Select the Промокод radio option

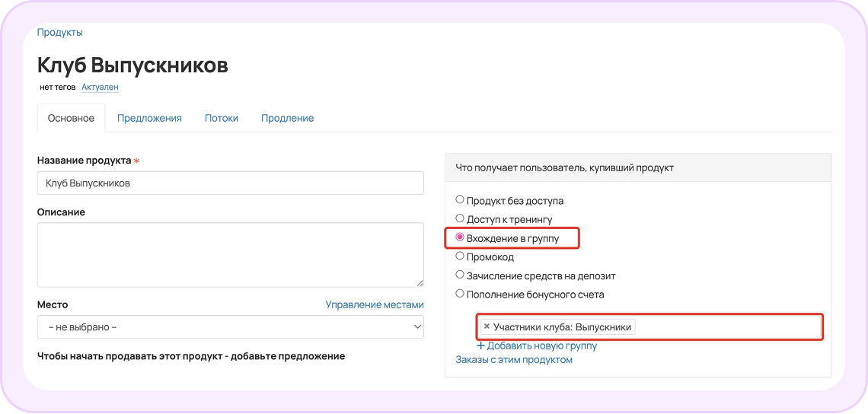point(459,256)
